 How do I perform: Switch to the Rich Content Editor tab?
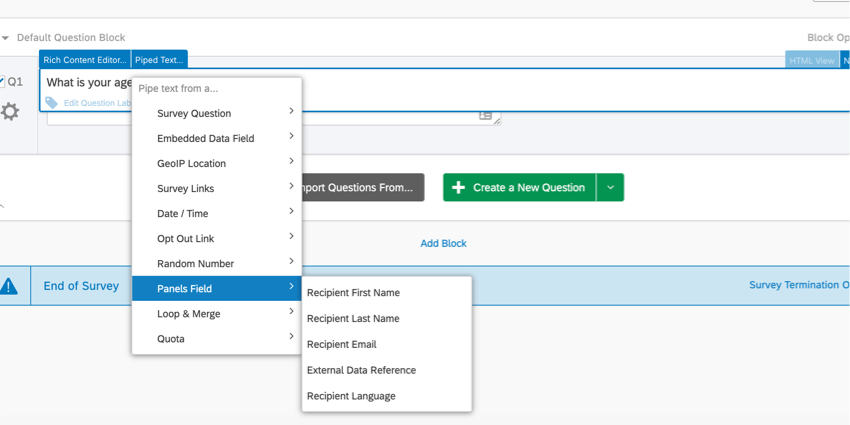click(85, 60)
